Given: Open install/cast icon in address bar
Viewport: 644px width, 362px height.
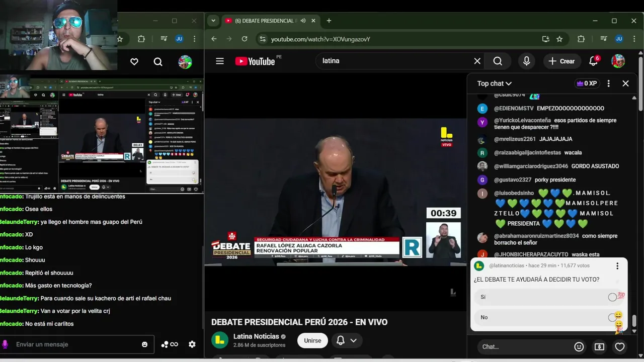Looking at the screenshot, I should pos(546,39).
